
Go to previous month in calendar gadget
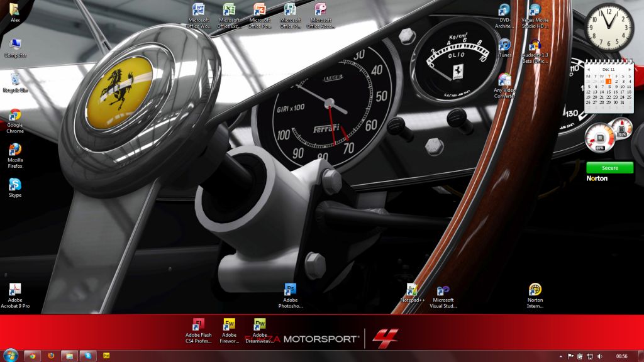point(589,70)
